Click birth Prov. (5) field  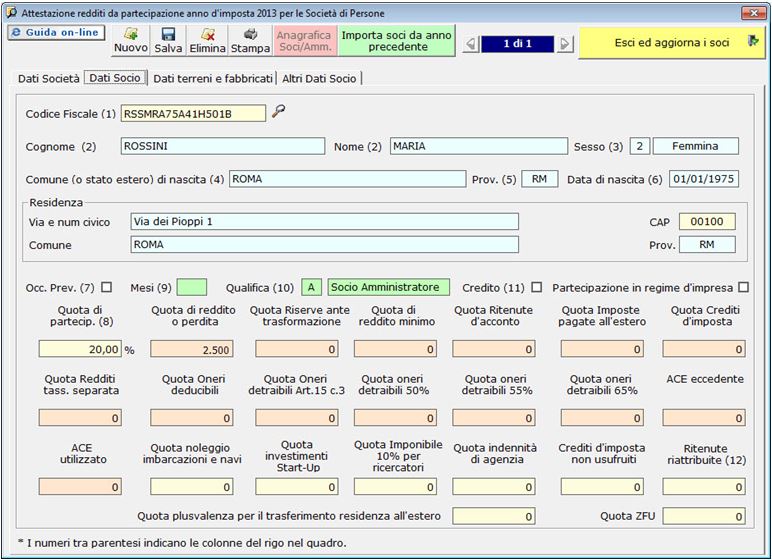[x=540, y=179]
